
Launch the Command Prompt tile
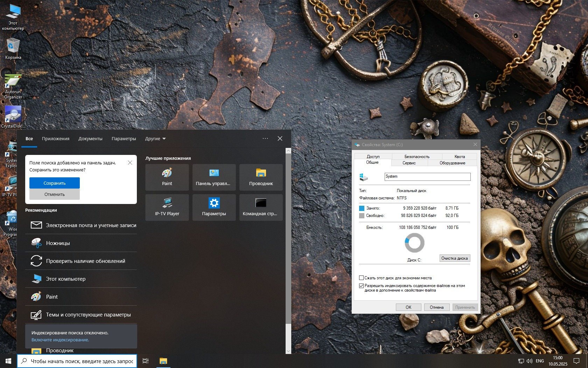(261, 207)
